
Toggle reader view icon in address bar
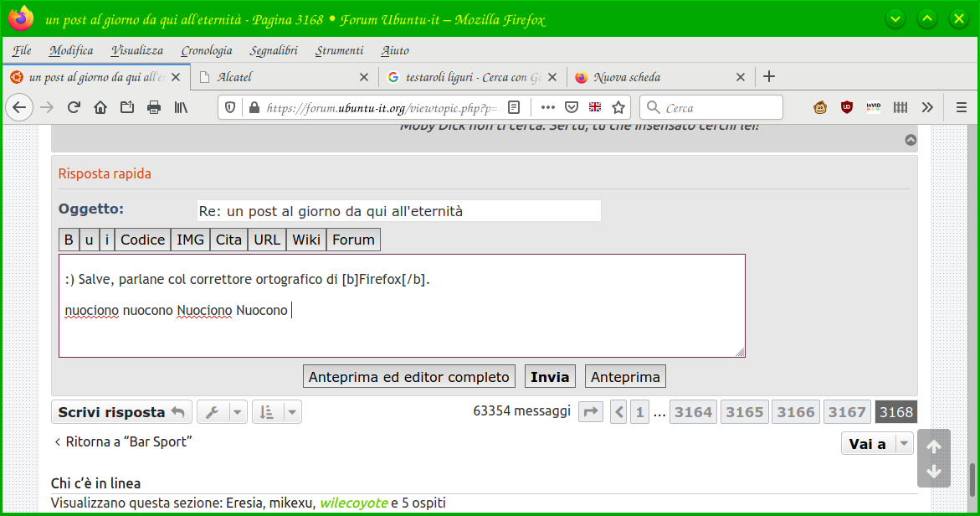tap(514, 107)
